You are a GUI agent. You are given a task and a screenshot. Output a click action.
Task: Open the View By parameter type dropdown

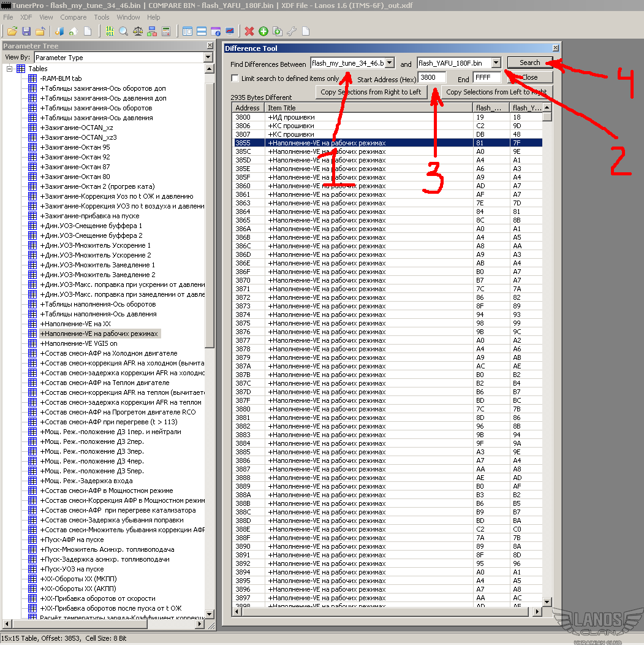click(208, 58)
